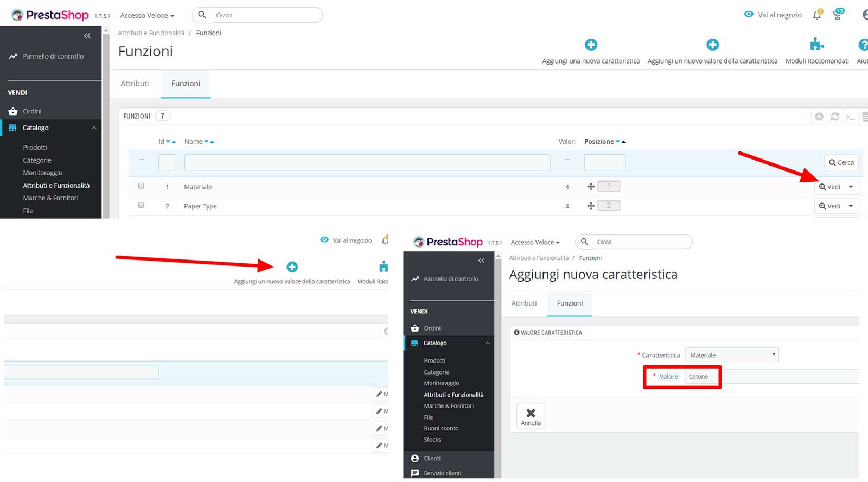The image size is (868, 482).
Task: Sort Posizione column descending arrow
Action: (x=617, y=142)
